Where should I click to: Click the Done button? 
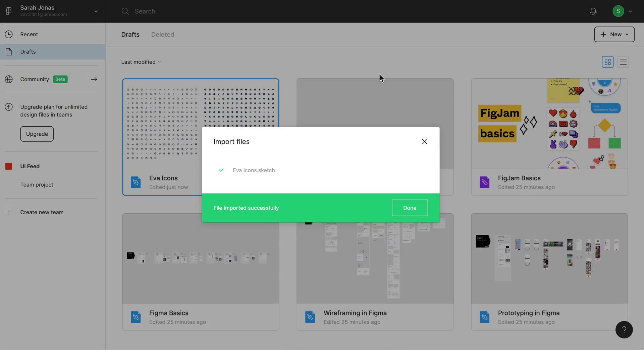(x=410, y=208)
